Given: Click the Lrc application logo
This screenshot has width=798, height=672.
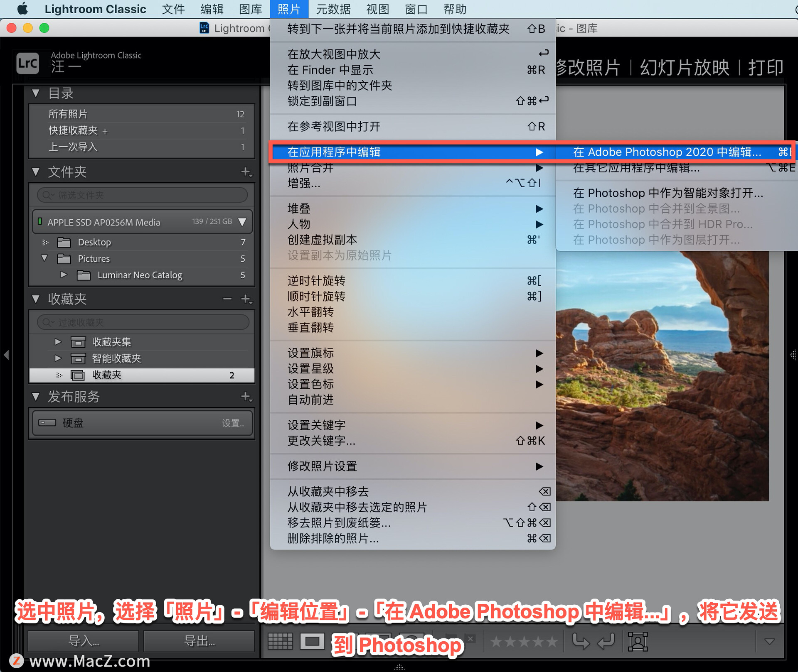Looking at the screenshot, I should pyautogui.click(x=27, y=63).
